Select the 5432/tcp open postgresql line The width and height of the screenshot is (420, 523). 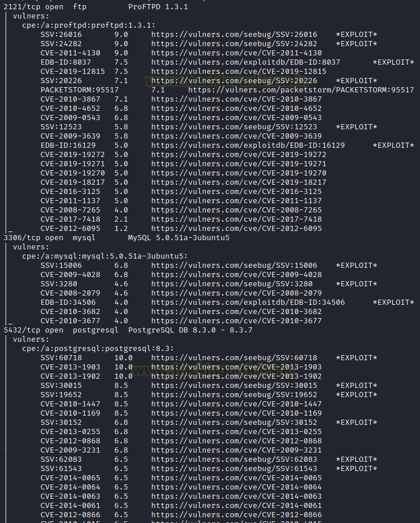(x=128, y=330)
